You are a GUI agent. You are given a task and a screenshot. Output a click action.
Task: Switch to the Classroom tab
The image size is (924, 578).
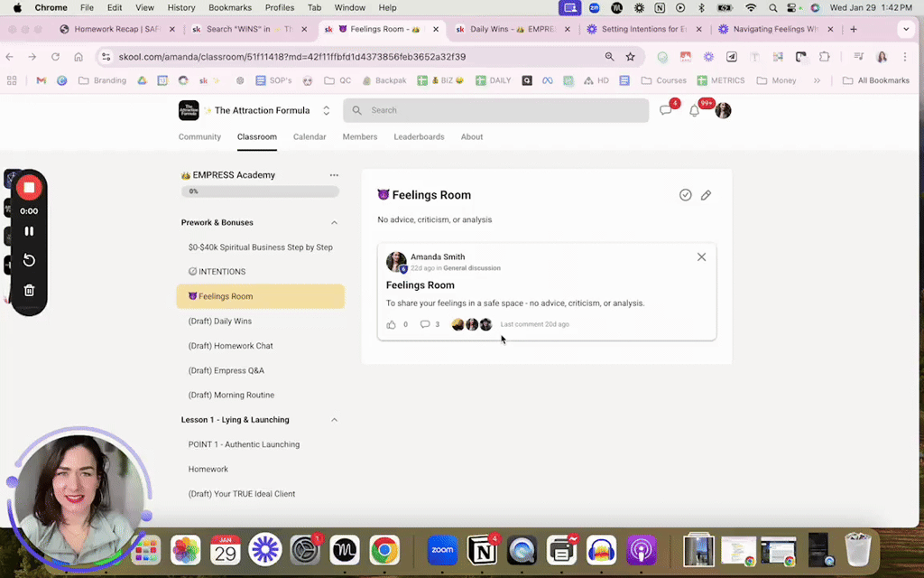click(x=257, y=137)
